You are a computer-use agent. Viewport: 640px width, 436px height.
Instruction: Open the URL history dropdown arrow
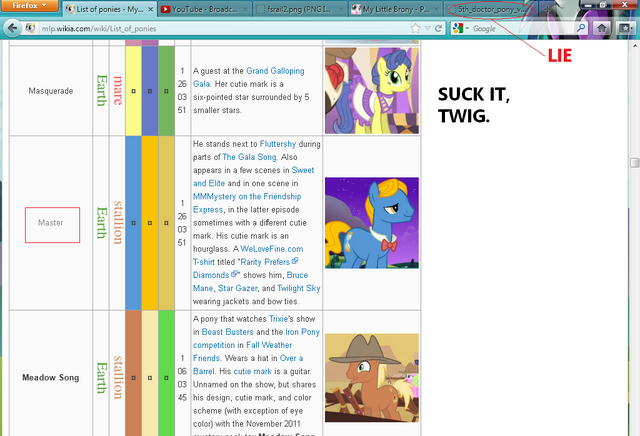click(427, 28)
